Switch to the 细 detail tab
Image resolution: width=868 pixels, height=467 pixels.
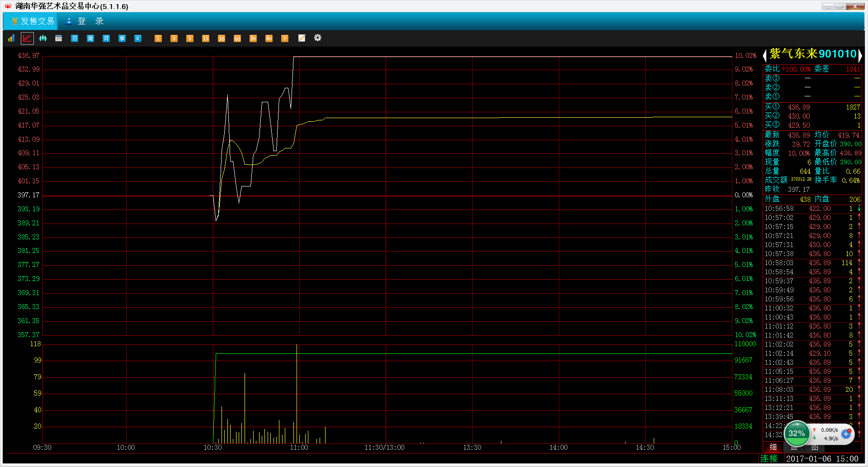tap(773, 447)
